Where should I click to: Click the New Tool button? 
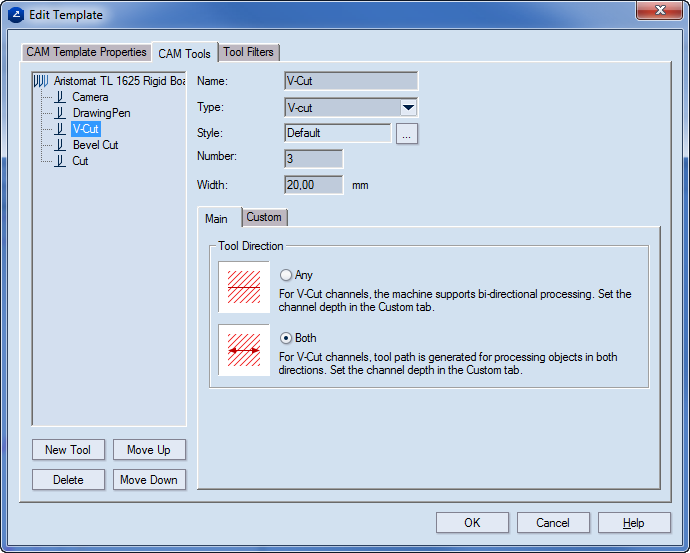tap(68, 450)
